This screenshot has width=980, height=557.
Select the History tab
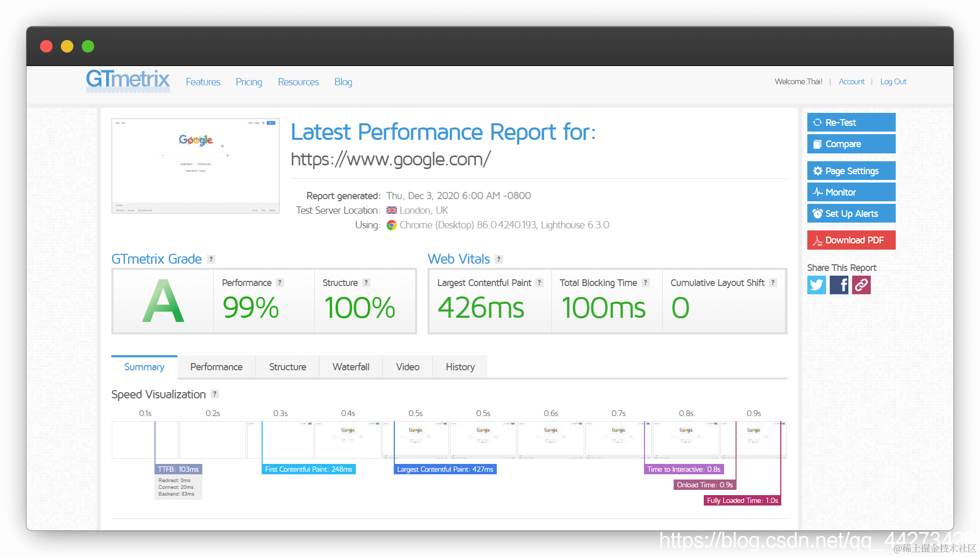[460, 367]
